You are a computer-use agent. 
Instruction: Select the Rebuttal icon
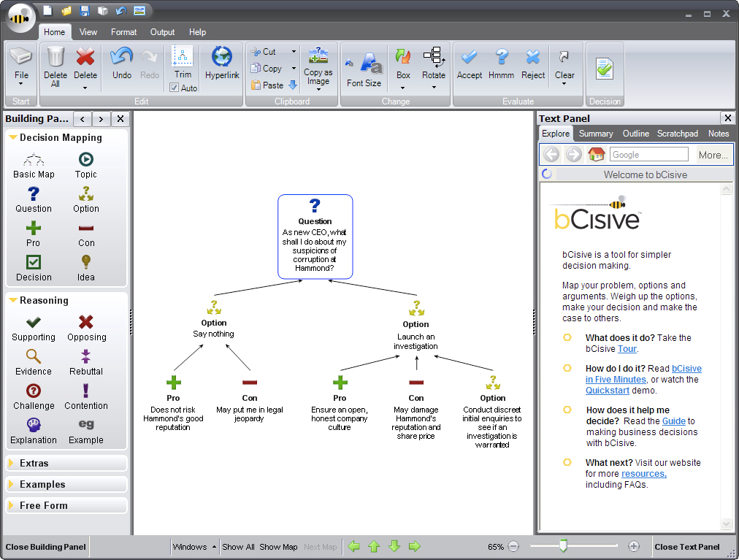(85, 356)
